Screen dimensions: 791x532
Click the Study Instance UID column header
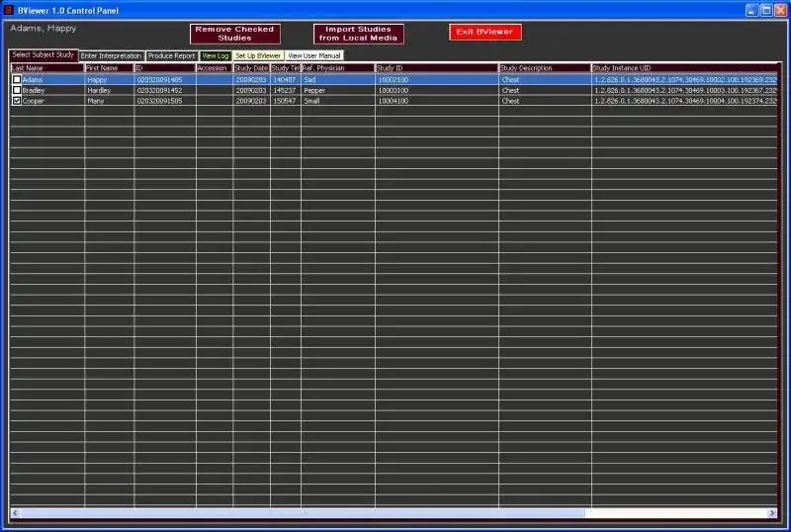tap(684, 68)
